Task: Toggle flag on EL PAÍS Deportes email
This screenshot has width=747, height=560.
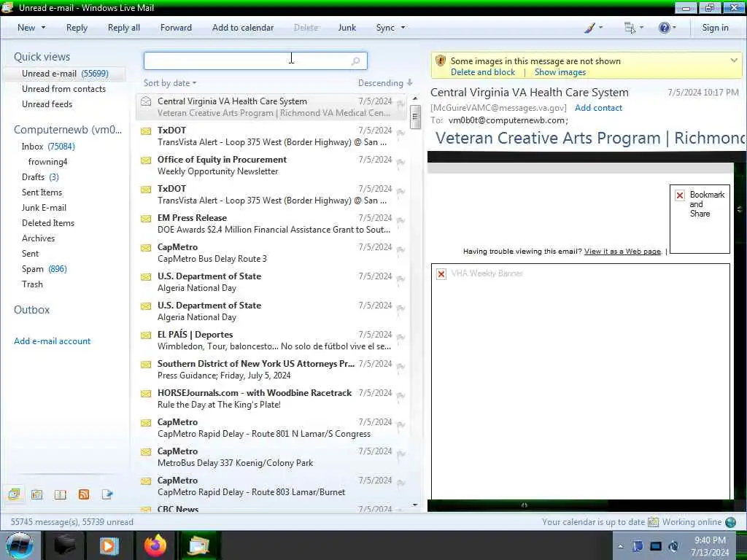Action: 401,337
